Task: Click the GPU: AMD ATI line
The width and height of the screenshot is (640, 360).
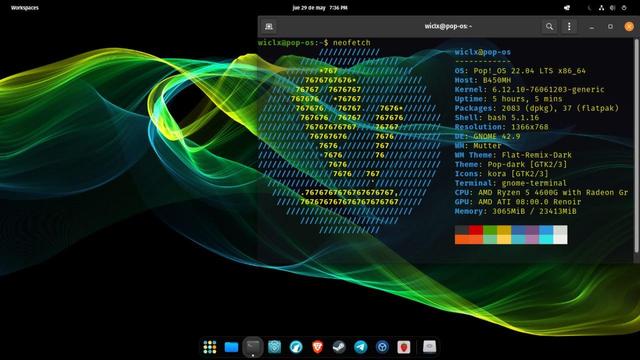Action: tap(518, 202)
